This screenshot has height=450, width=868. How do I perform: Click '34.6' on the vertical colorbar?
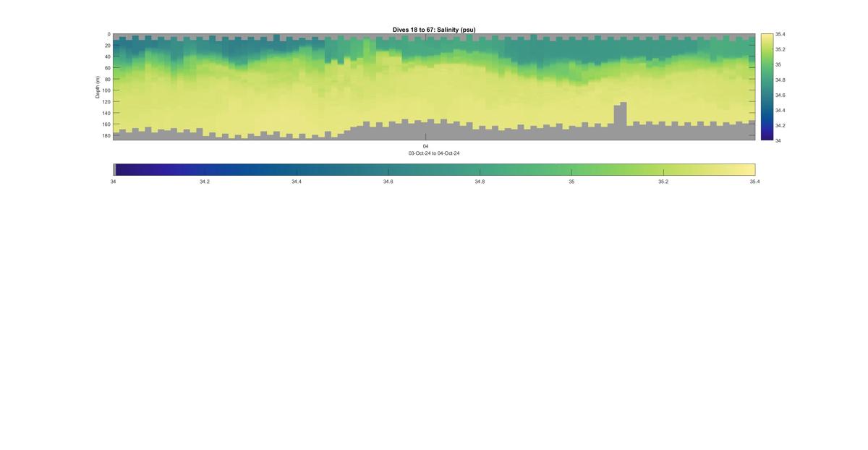tap(780, 95)
